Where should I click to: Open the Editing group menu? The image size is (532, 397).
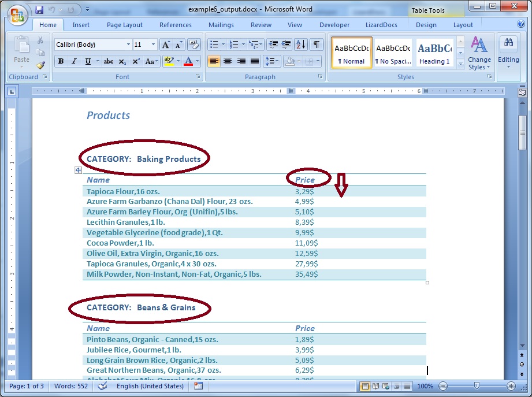(x=508, y=53)
